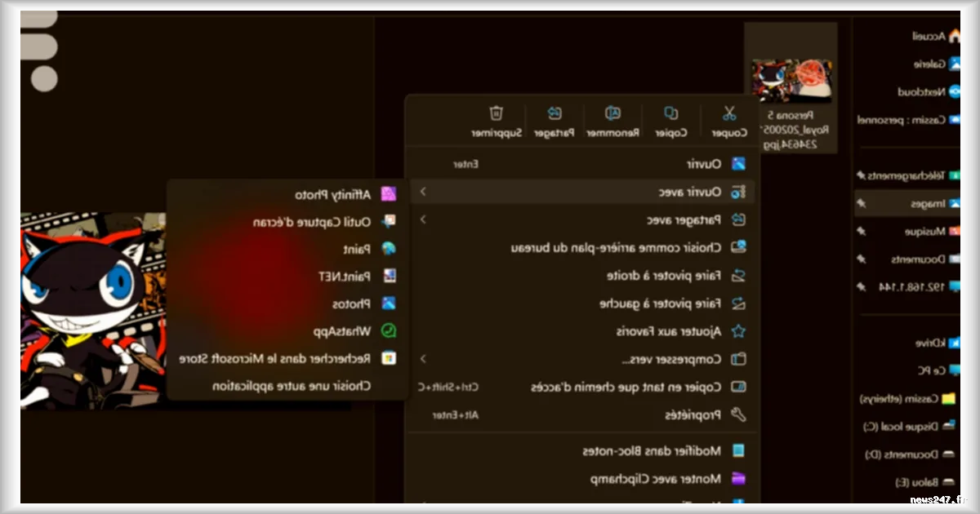Click the Copier icon in context menu
The image size is (980, 514).
[x=671, y=113]
